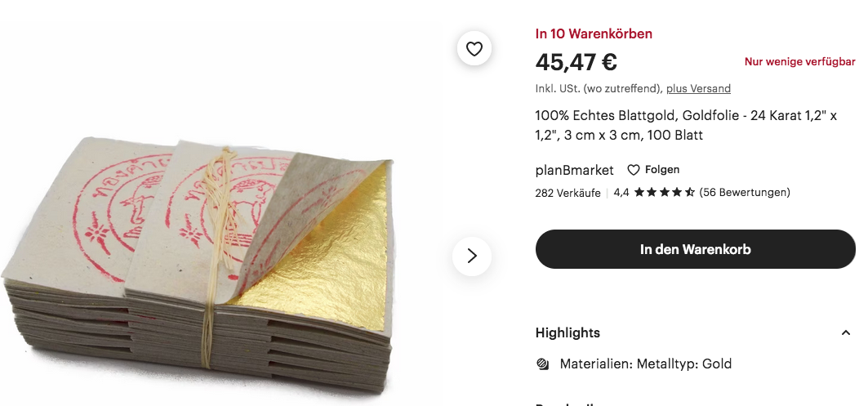Click the heart icon beside Folgen

click(x=634, y=170)
